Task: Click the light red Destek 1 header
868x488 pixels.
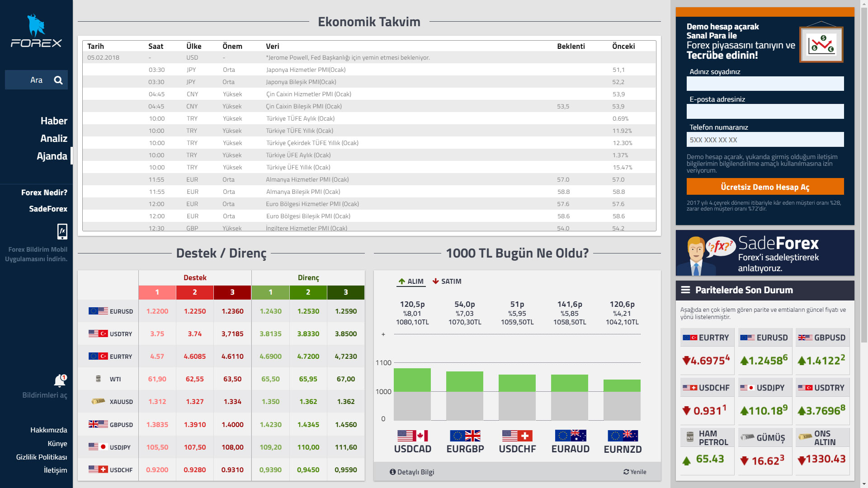Action: pos(157,292)
